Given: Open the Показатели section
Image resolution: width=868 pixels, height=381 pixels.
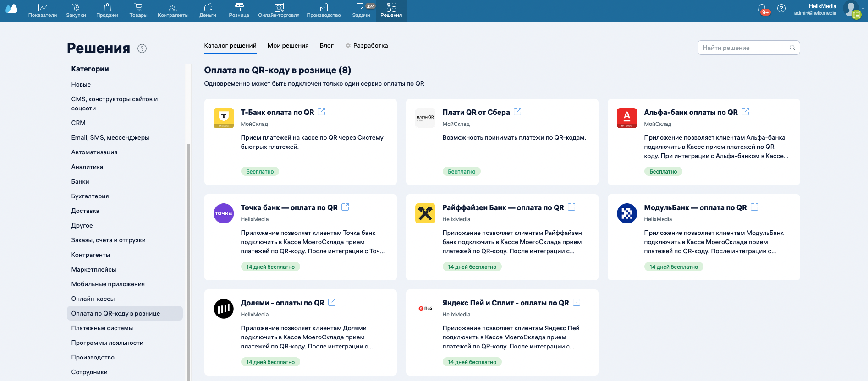Looking at the screenshot, I should point(43,11).
